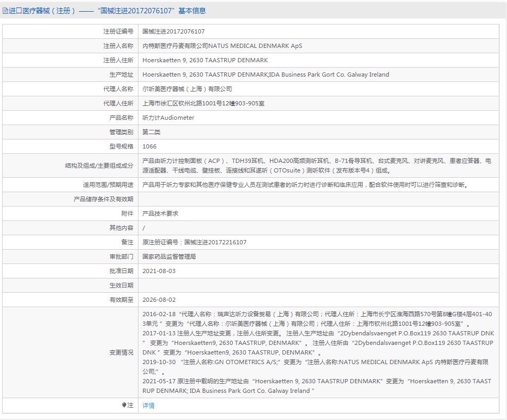Click product name 听力计Audiometer
Screen dimensions: 507x420
click(x=168, y=118)
